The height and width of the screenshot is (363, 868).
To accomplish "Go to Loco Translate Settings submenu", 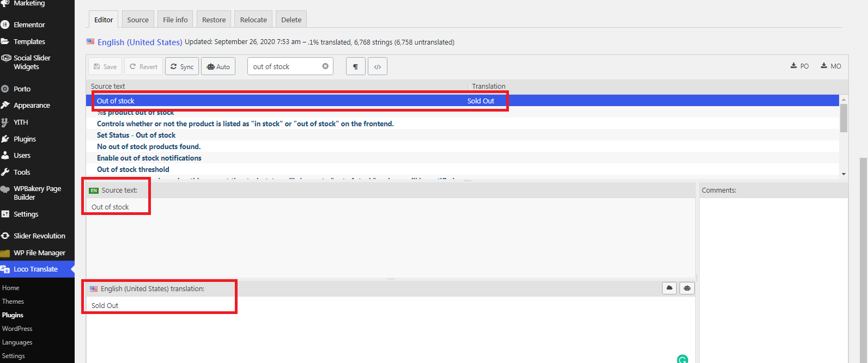I will click(13, 356).
